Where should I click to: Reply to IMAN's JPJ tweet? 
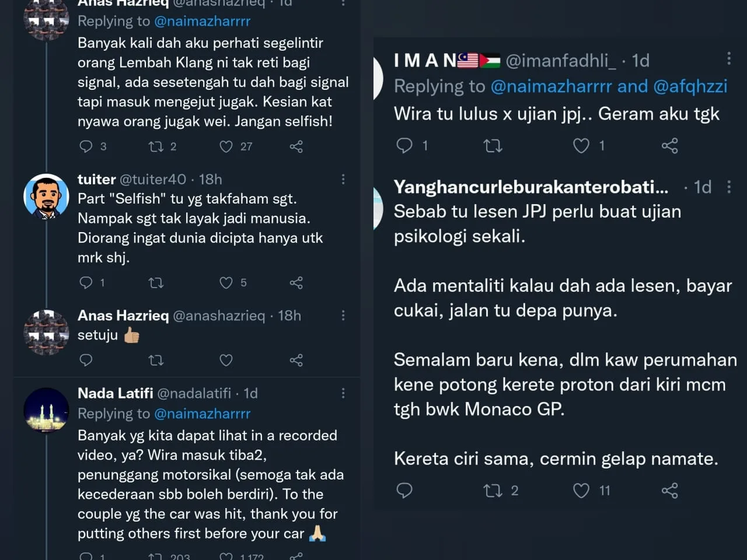point(404,145)
